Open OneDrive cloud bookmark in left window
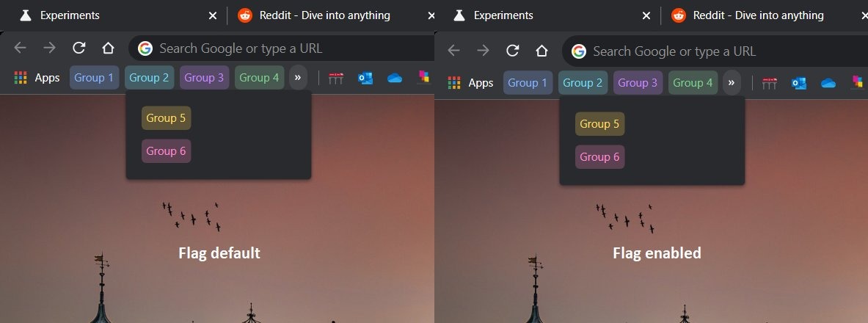 point(395,78)
